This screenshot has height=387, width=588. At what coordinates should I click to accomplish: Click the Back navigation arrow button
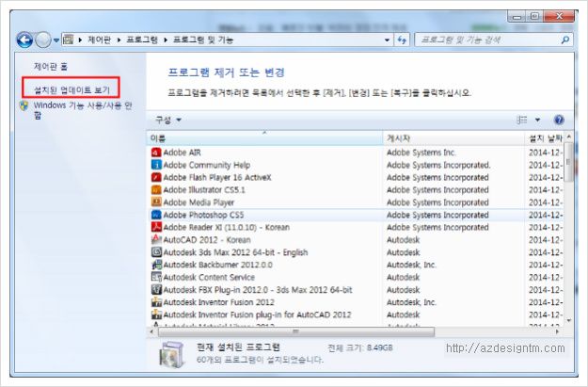pos(24,40)
